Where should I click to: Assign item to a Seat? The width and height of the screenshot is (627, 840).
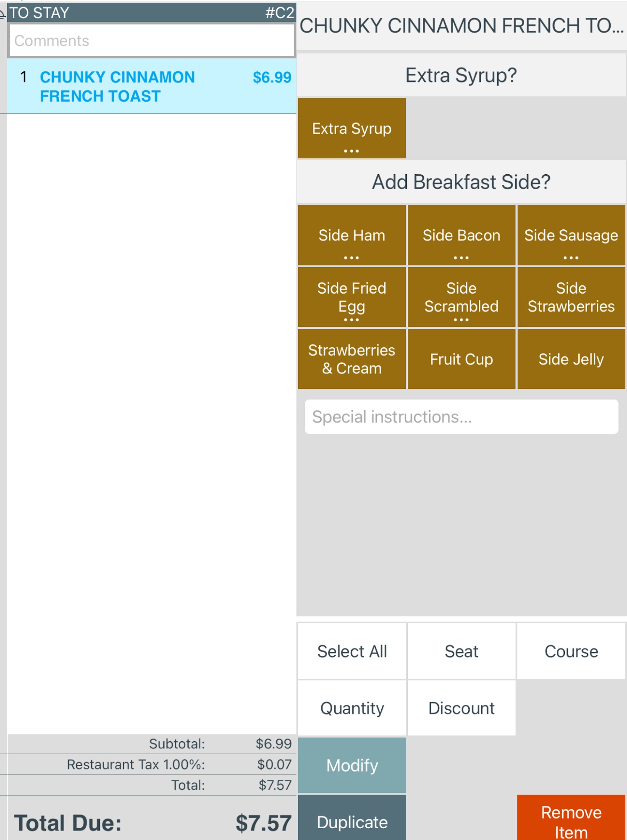pyautogui.click(x=461, y=651)
